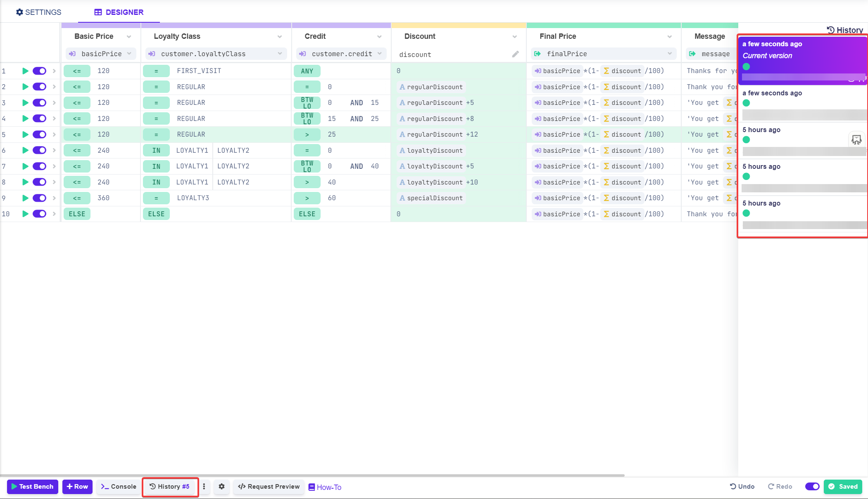This screenshot has width=868, height=499.
Task: Click the Discount column edit pencil icon
Action: pos(515,54)
